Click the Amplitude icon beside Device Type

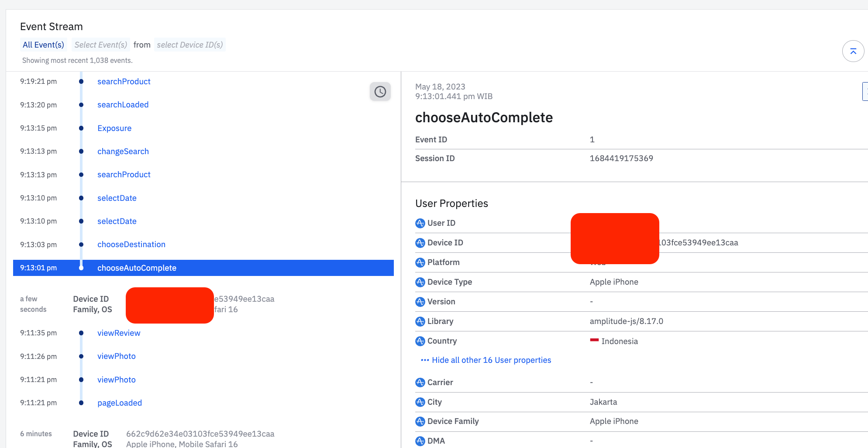tap(420, 282)
